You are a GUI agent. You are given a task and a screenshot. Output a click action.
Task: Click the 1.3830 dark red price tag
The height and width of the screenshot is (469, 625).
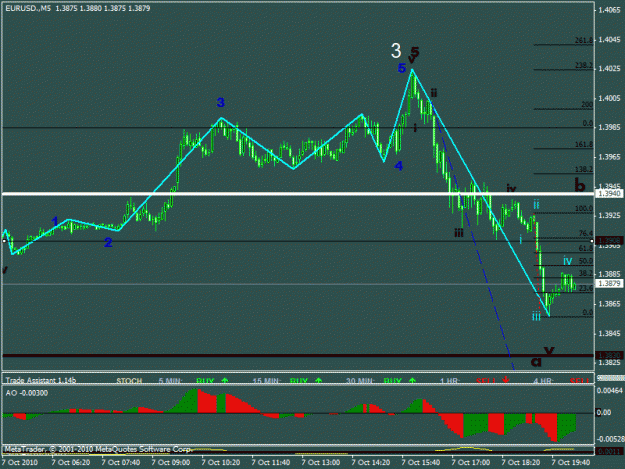[608, 355]
